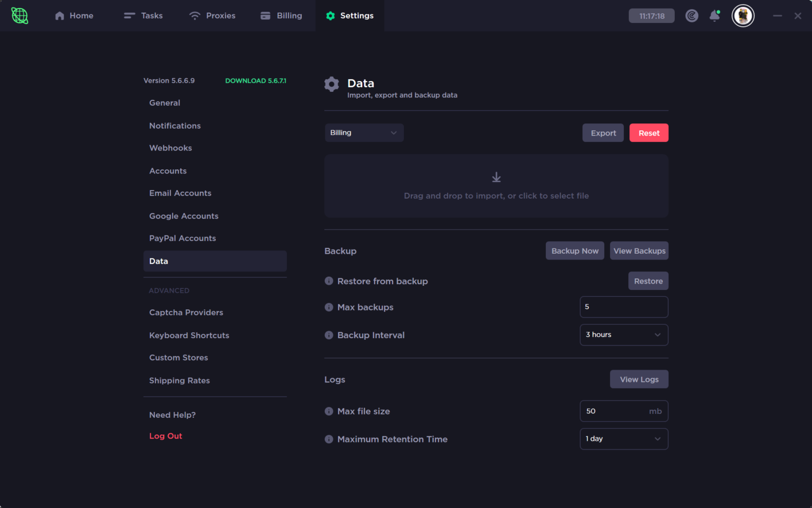This screenshot has width=812, height=508.
Task: Select the Data sidebar item
Action: pos(215,261)
